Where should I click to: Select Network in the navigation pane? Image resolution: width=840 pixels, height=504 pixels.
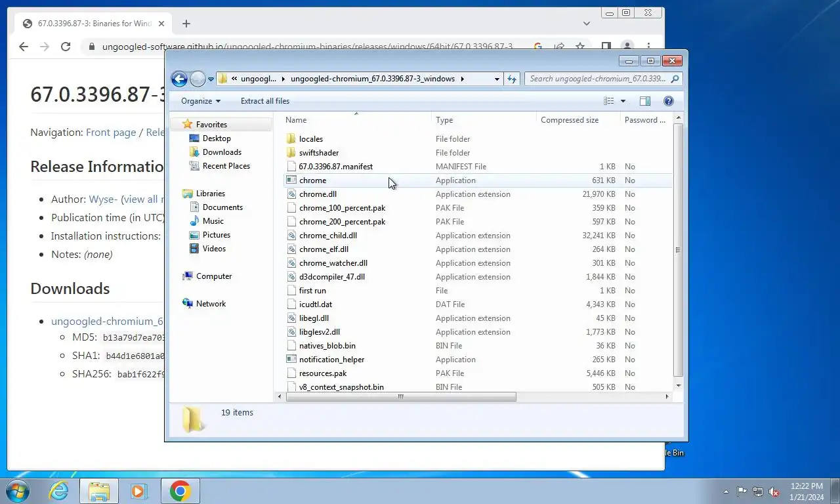pyautogui.click(x=211, y=304)
